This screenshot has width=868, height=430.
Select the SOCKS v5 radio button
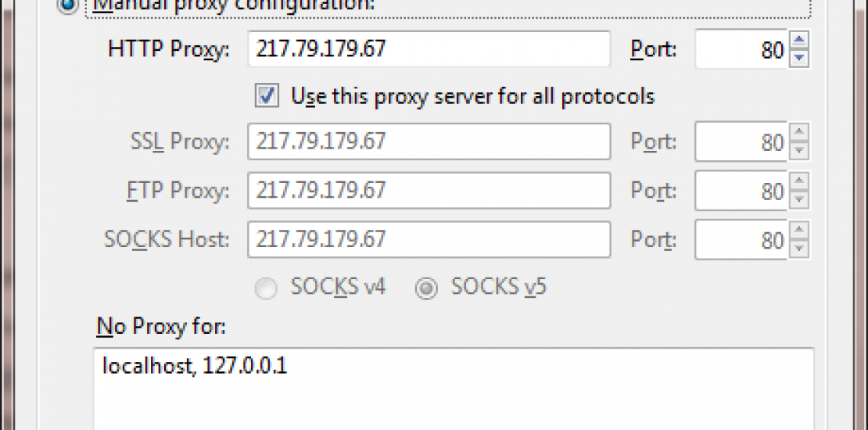tap(426, 288)
